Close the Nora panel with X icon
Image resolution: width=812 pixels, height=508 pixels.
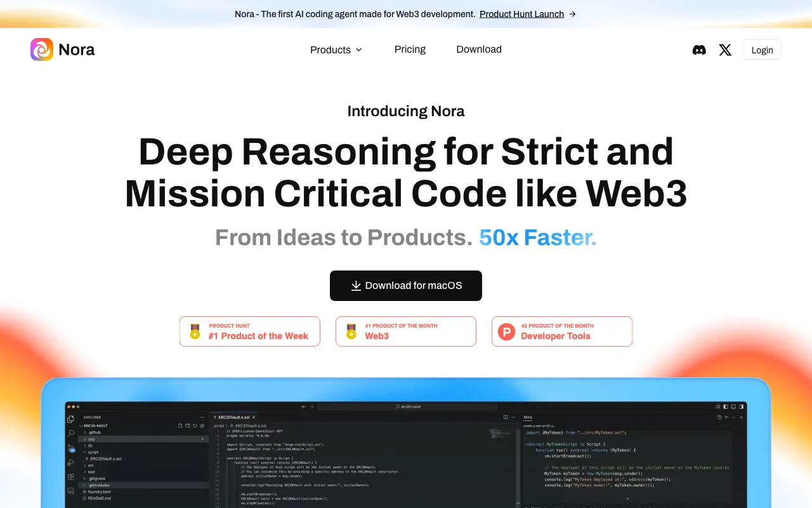point(741,417)
